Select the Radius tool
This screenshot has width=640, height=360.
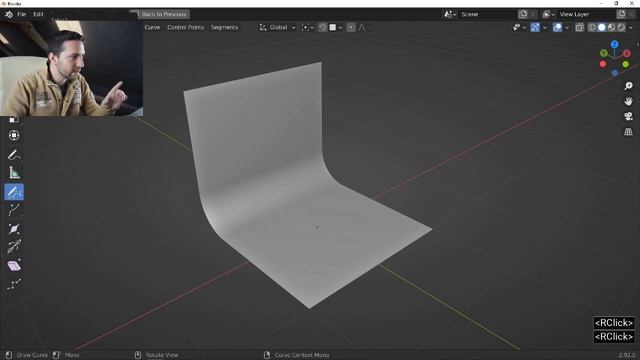coord(14,229)
